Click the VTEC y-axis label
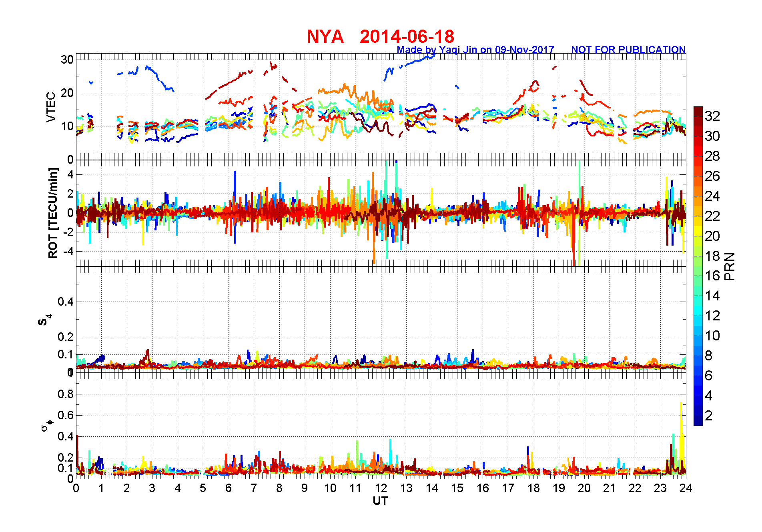This screenshot has height=532, width=762. click(51, 107)
